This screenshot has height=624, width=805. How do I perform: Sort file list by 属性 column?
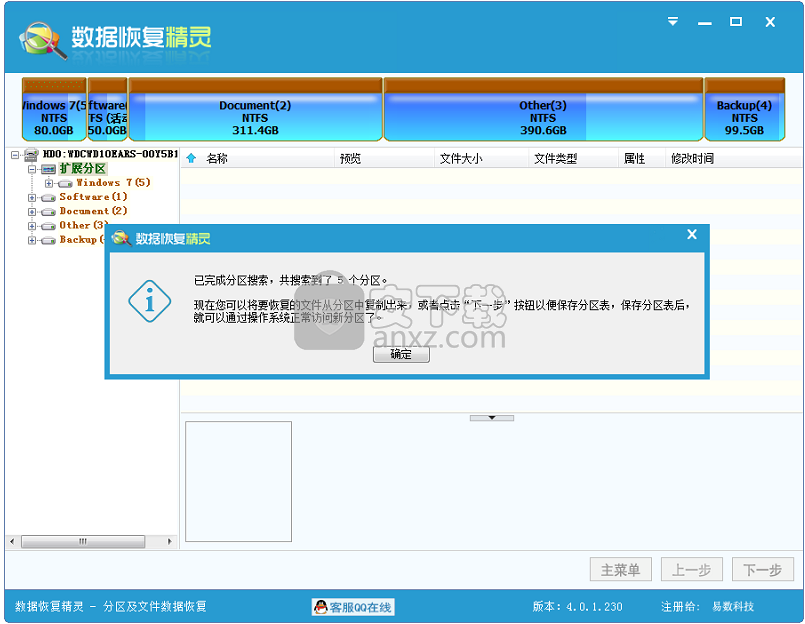[635, 159]
